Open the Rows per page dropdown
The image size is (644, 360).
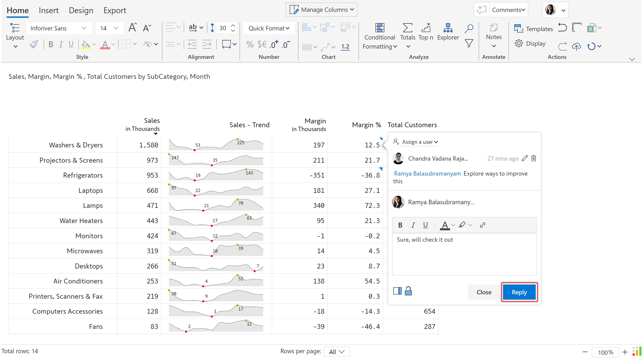tap(336, 352)
